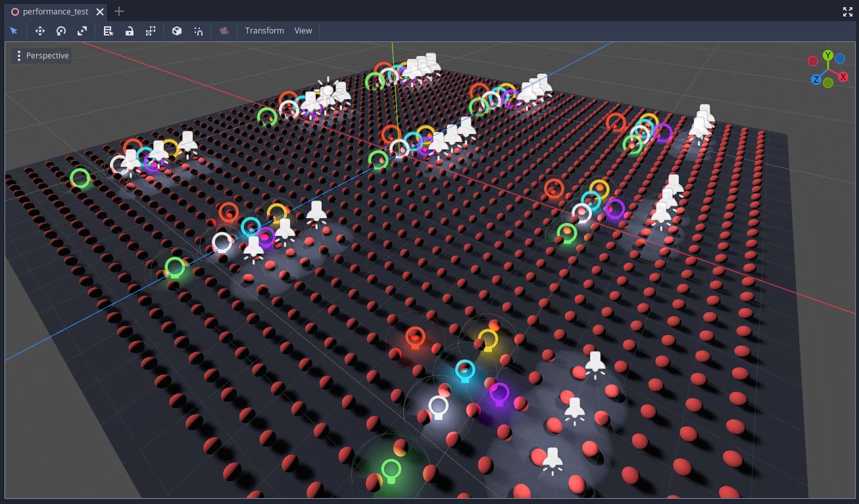859x504 pixels.
Task: Switch to the Rotate Mode tool
Action: point(61,31)
